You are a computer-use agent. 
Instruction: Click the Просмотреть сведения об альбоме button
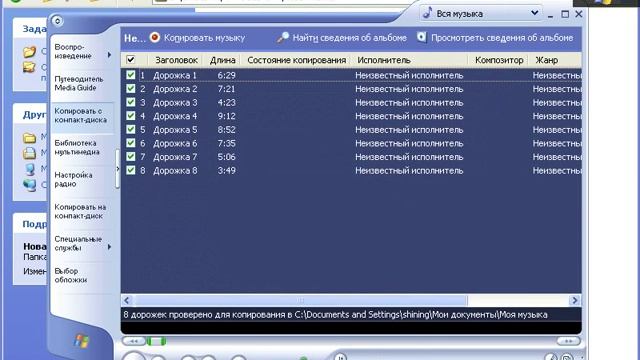coord(495,38)
